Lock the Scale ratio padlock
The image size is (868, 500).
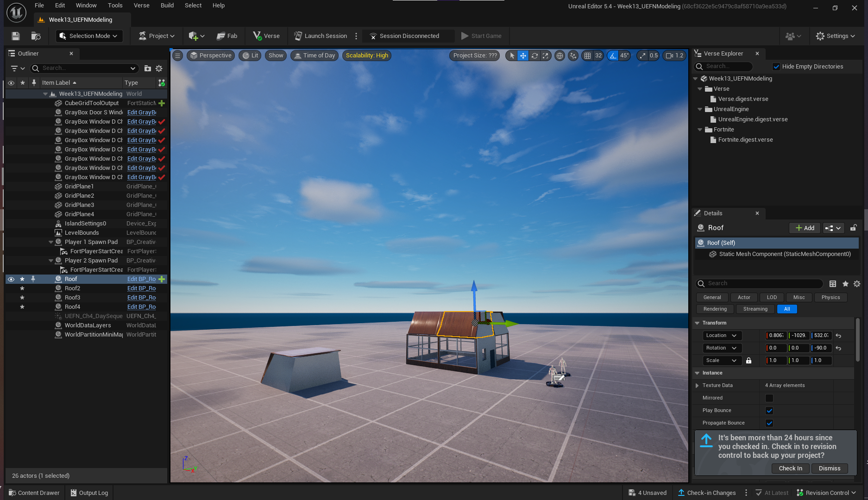point(748,361)
